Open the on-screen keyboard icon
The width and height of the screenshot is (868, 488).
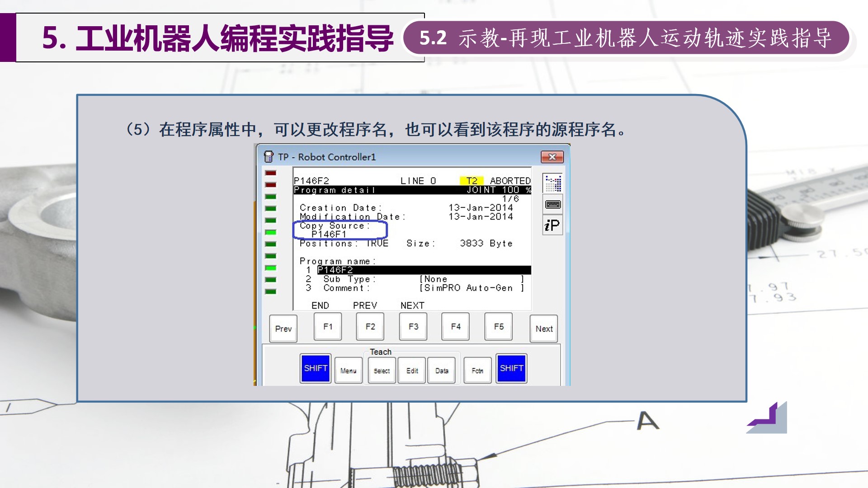click(x=552, y=204)
